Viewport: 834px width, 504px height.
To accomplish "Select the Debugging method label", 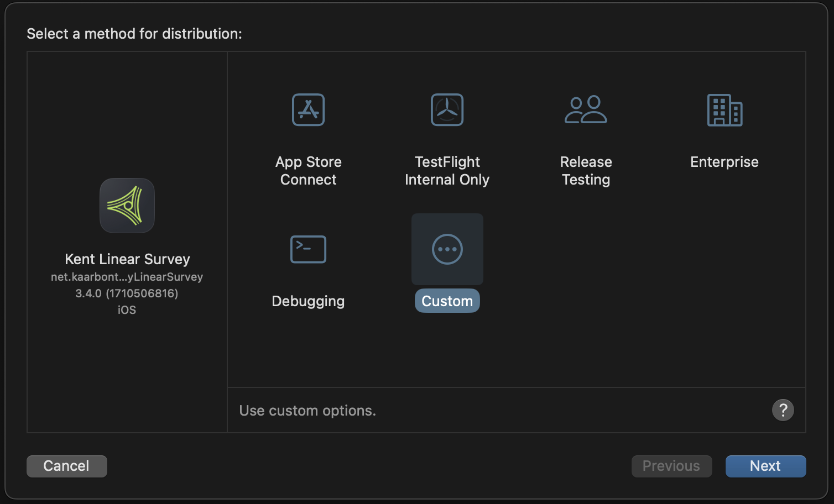I will [x=308, y=301].
